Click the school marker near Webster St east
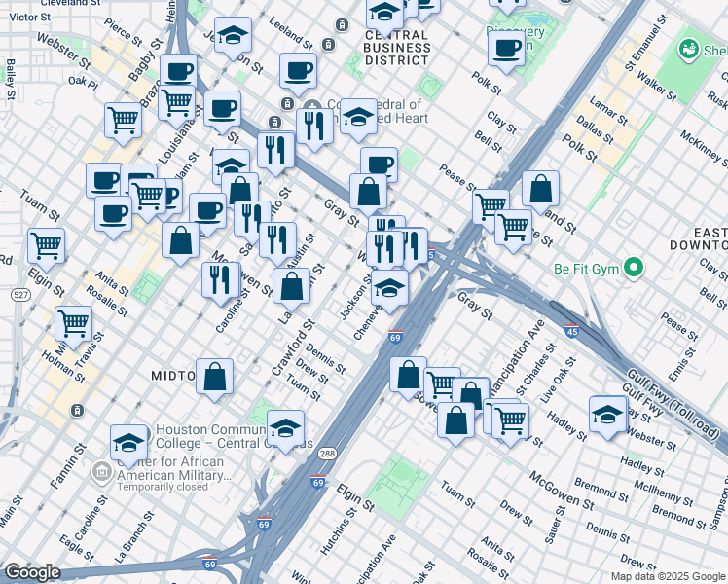The image size is (728, 584). (x=608, y=417)
